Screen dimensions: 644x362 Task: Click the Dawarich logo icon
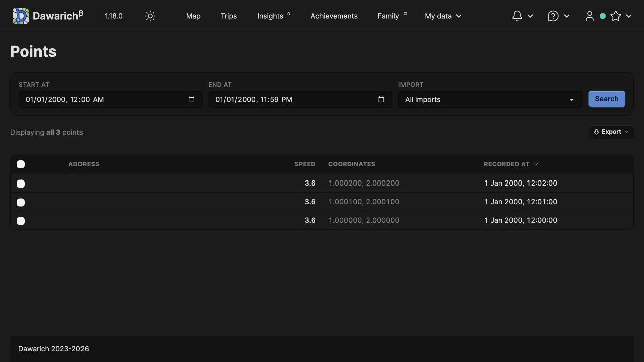click(21, 16)
